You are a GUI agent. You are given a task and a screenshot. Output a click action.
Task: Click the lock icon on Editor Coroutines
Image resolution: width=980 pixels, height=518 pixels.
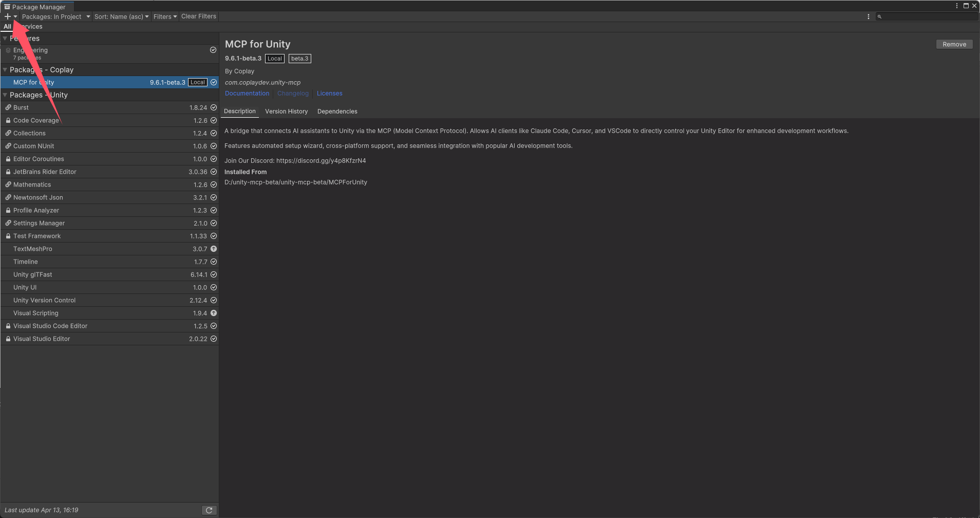(8, 159)
